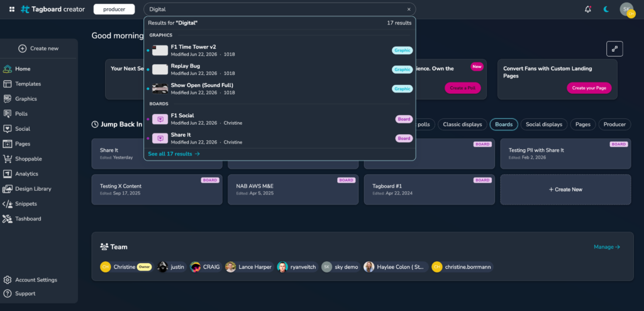Click the Jump Back In clock icon
The image size is (644, 311).
[x=95, y=124]
